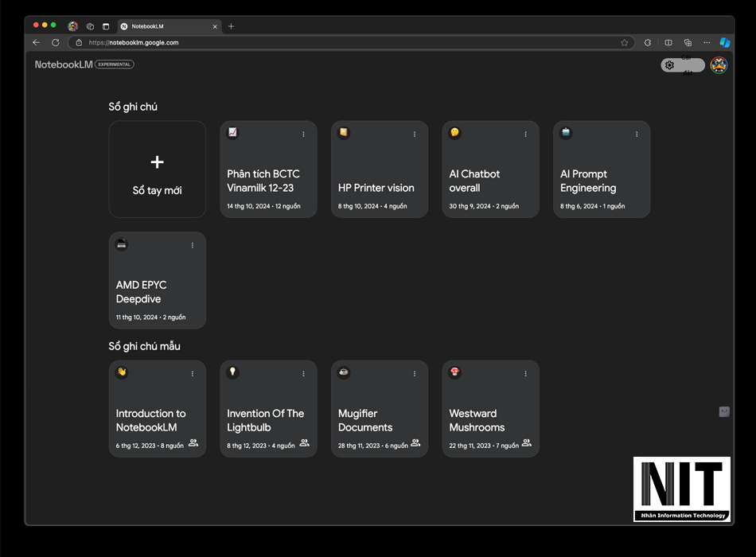Click the thinking face emoji on AI Chatbot

click(454, 132)
